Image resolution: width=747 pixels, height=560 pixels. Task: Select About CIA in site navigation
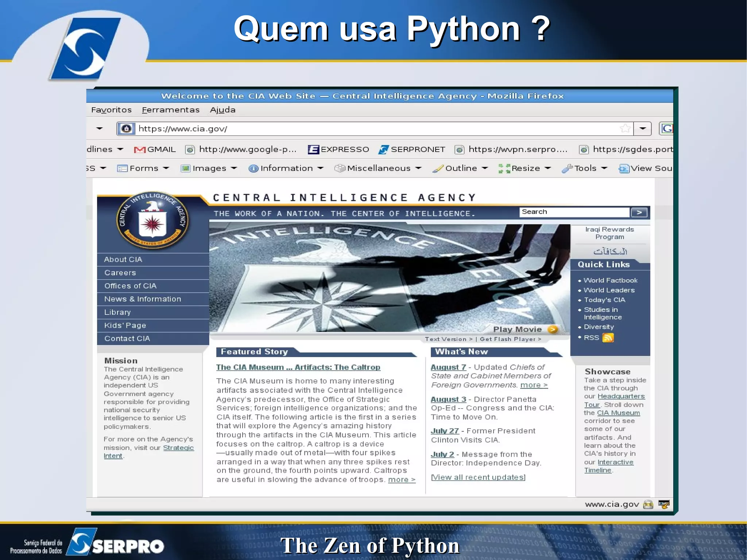(153, 259)
